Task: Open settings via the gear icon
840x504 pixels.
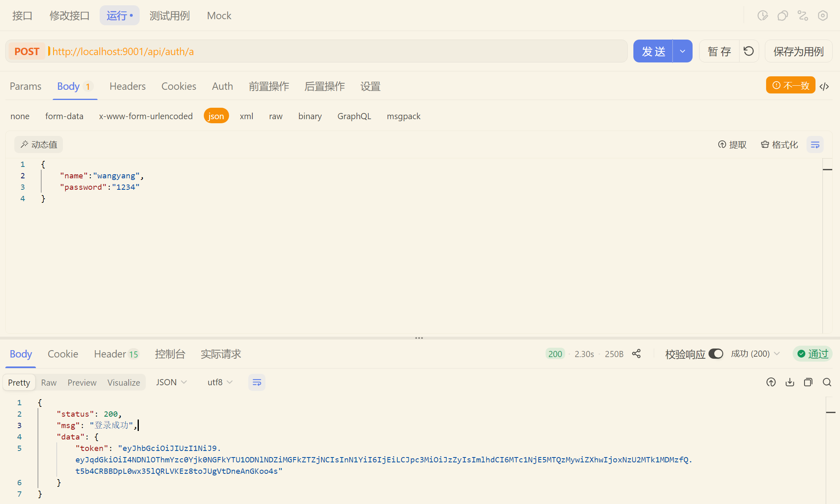Action: pos(823,16)
